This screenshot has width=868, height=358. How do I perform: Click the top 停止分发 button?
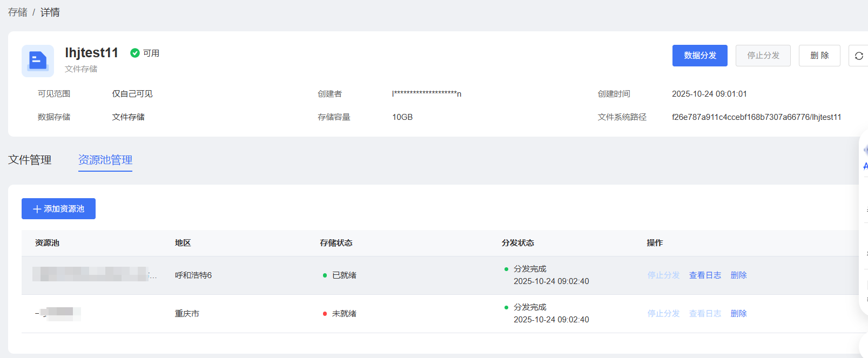pos(763,56)
